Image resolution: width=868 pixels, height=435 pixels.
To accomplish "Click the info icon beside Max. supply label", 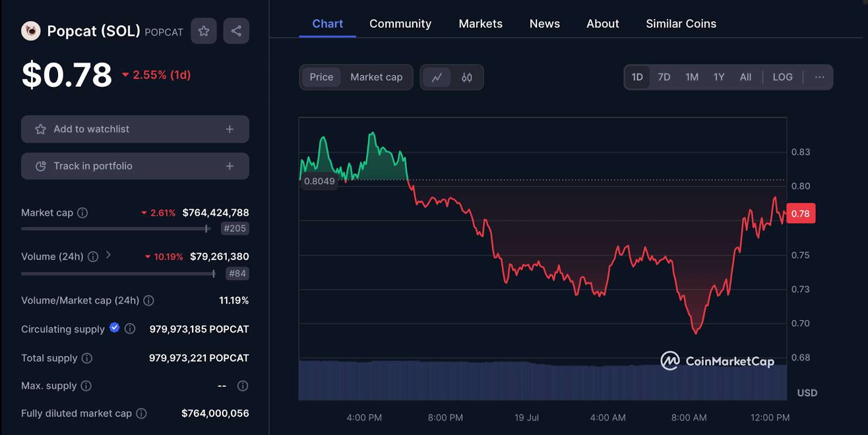I will click(86, 386).
